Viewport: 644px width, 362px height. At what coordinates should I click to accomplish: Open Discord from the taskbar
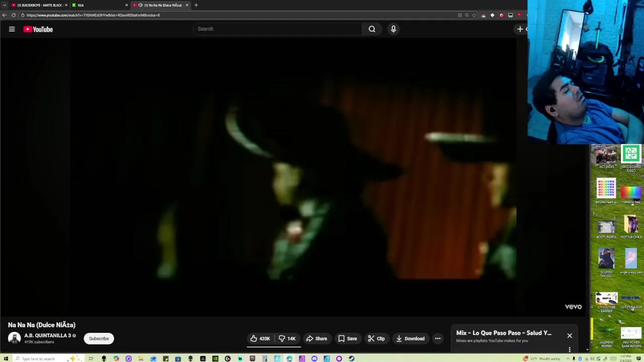pyautogui.click(x=314, y=358)
